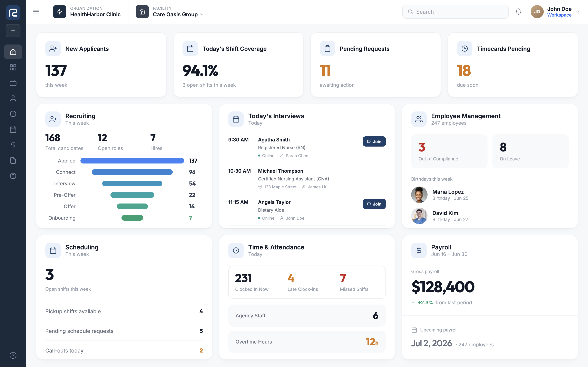Click Michael Thompson interview entry
The height and width of the screenshot is (367, 588).
tap(307, 179)
